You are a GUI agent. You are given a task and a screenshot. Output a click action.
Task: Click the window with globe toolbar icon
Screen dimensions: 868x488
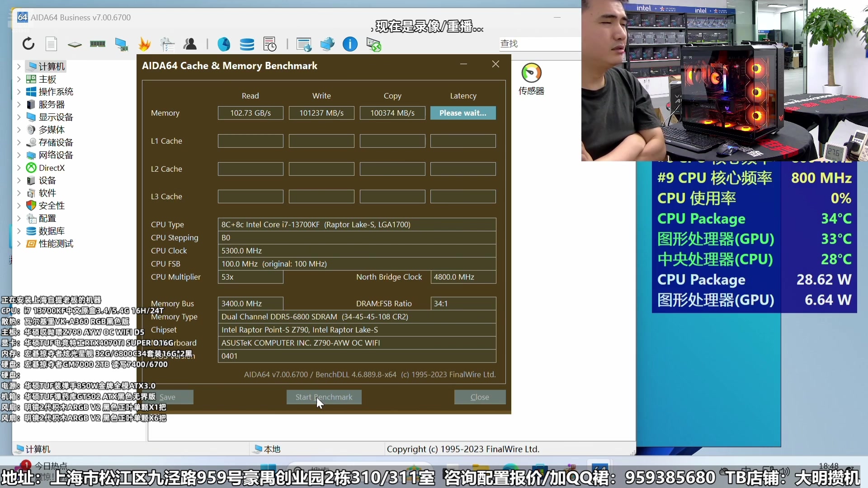tap(304, 44)
